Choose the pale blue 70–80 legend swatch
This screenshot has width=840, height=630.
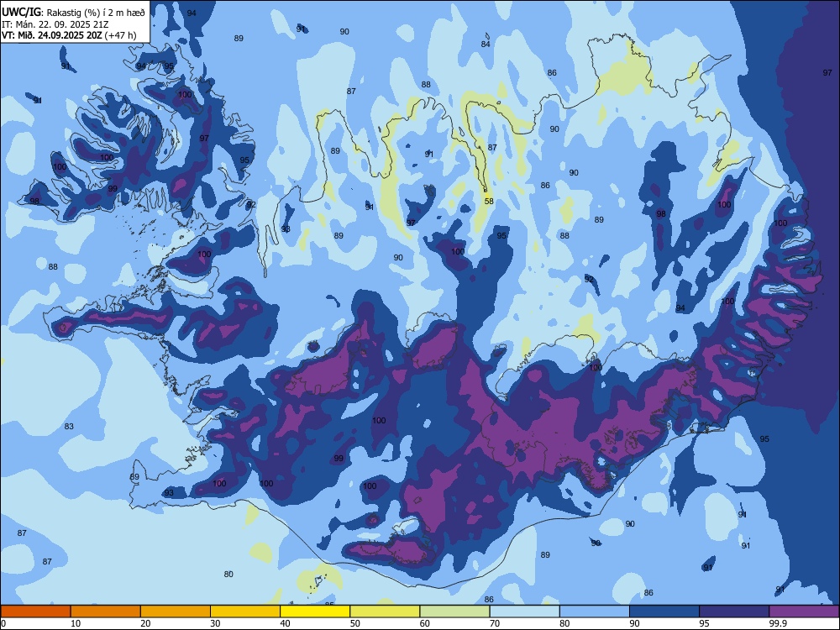click(x=524, y=612)
